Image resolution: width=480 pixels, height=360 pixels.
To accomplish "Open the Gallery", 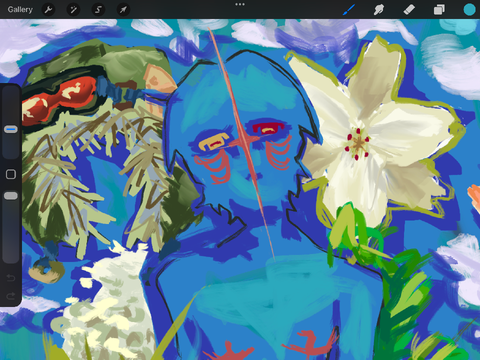I will tap(20, 10).
